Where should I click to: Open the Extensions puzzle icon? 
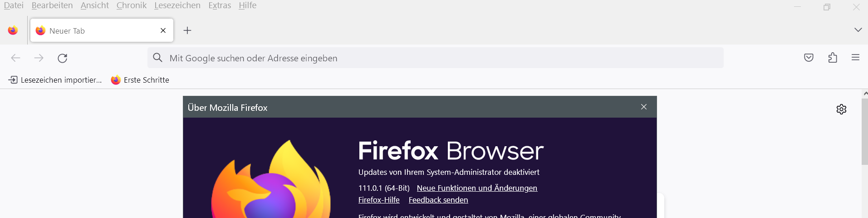point(833,58)
